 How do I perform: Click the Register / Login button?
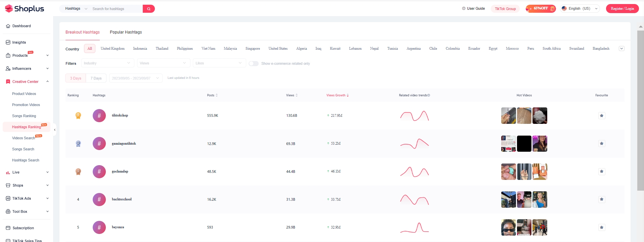[622, 9]
